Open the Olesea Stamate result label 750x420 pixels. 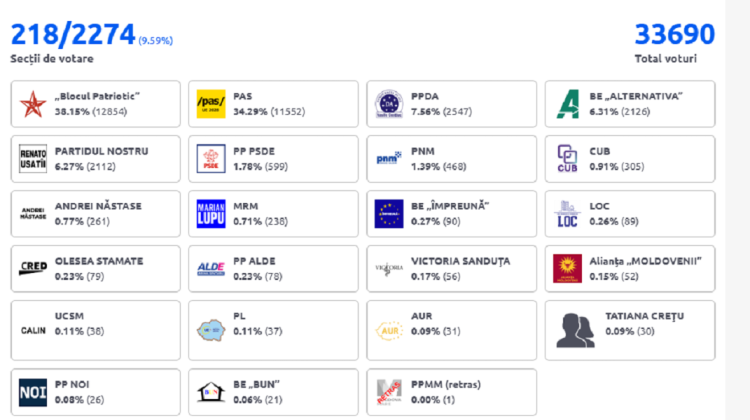[x=98, y=261]
